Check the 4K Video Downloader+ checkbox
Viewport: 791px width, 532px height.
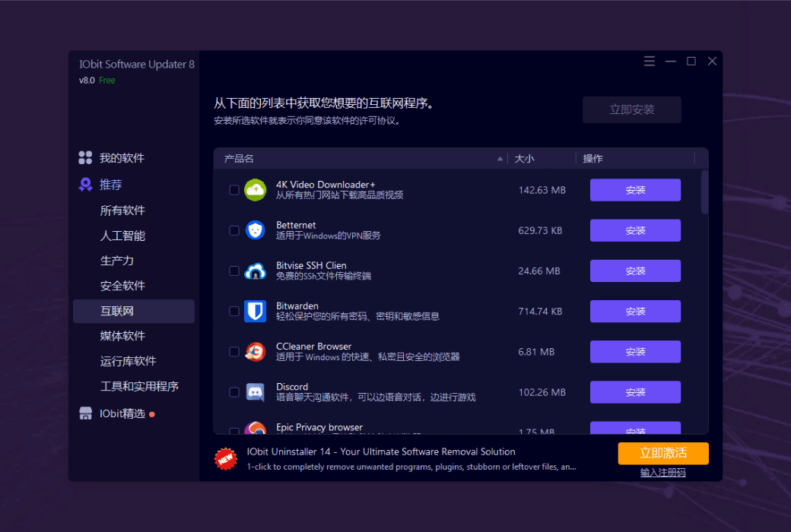click(x=234, y=190)
